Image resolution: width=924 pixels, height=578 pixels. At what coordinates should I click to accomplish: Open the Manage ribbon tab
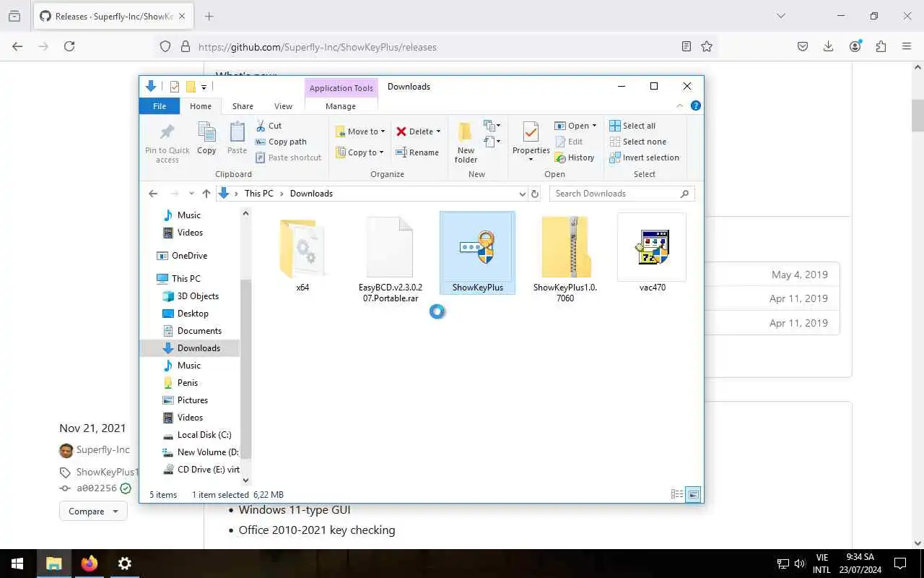[341, 106]
